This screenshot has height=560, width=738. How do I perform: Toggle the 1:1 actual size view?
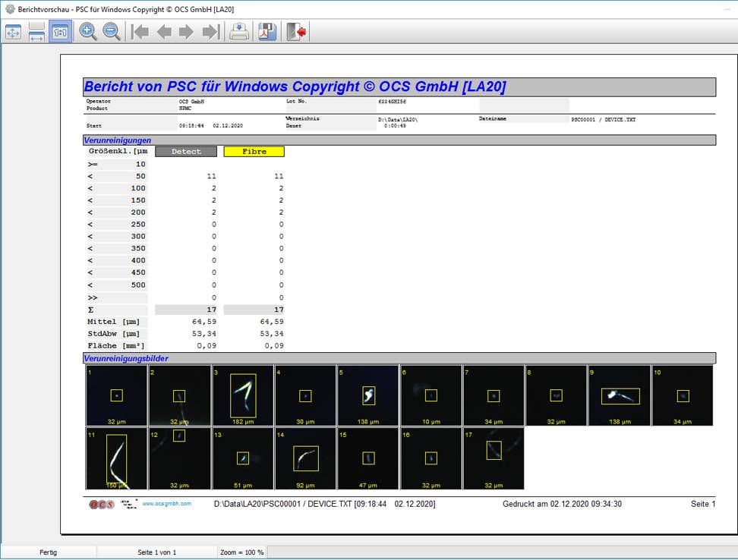[x=60, y=32]
